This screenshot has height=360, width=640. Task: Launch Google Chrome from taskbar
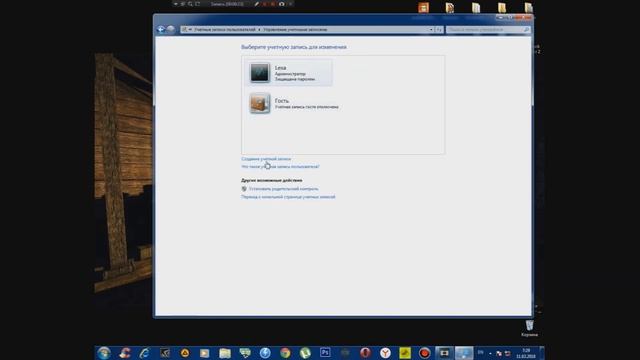point(285,353)
